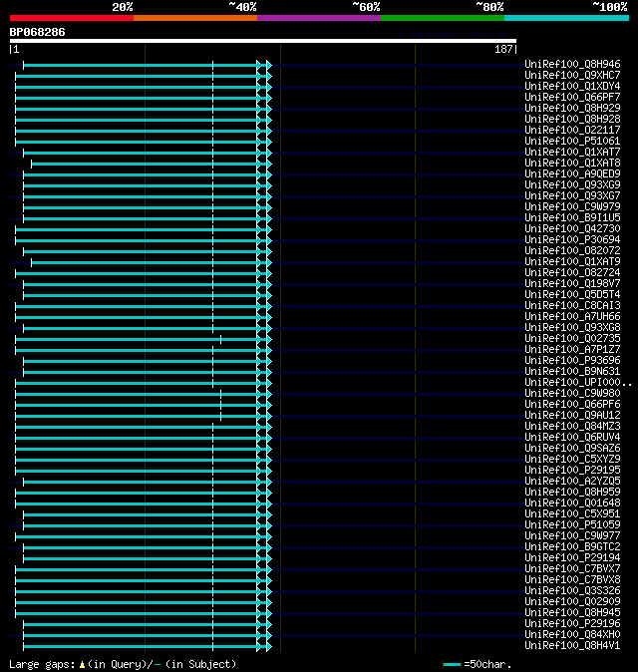Open hit UniRef100_Q1XDY4

[572, 86]
